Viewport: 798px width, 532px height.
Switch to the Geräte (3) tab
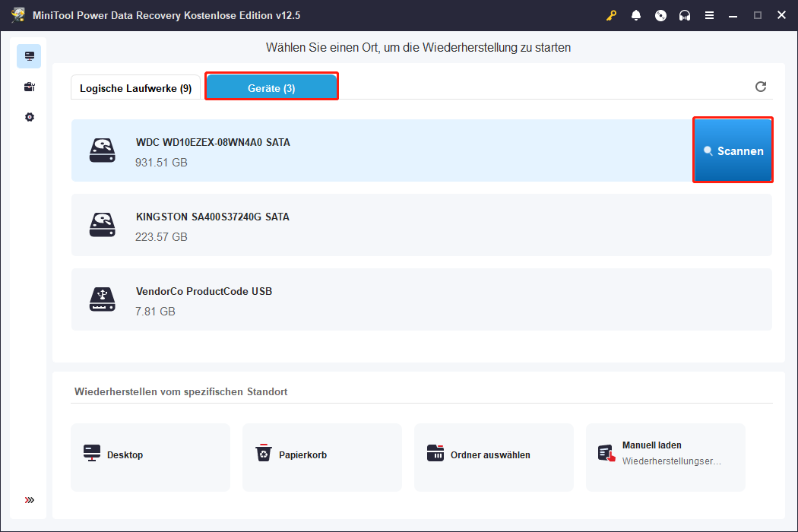pyautogui.click(x=271, y=87)
